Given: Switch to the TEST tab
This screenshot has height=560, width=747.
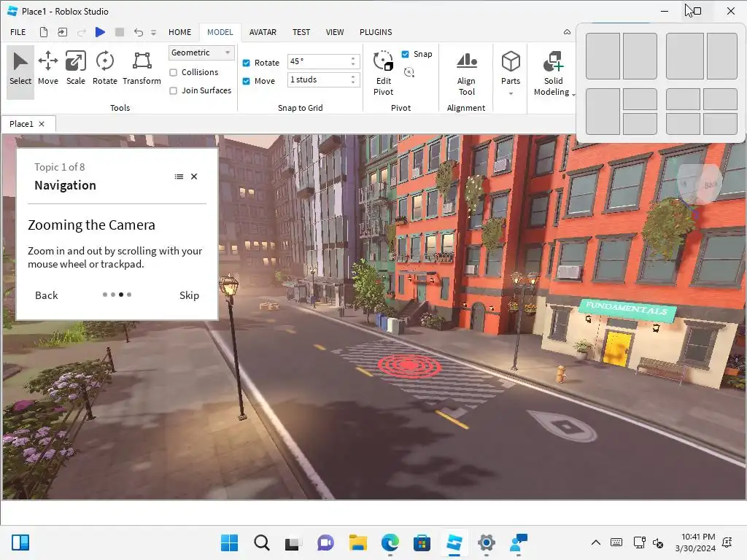Looking at the screenshot, I should coord(301,32).
